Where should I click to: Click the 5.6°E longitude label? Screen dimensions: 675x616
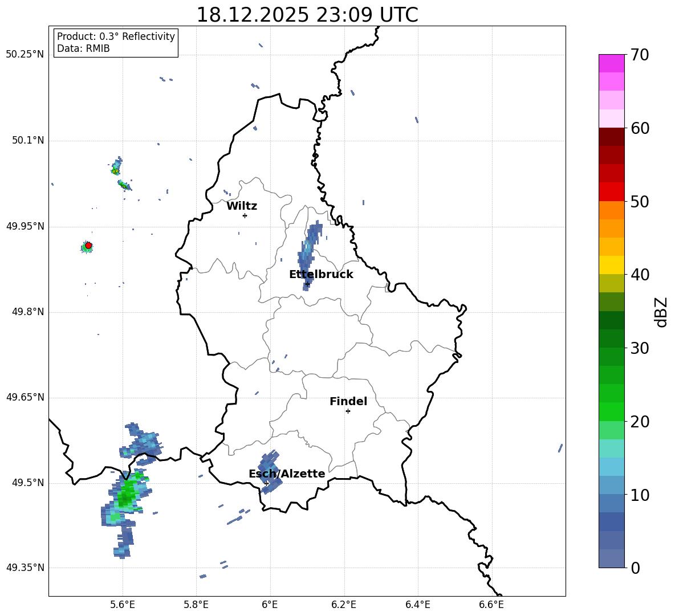(x=123, y=605)
